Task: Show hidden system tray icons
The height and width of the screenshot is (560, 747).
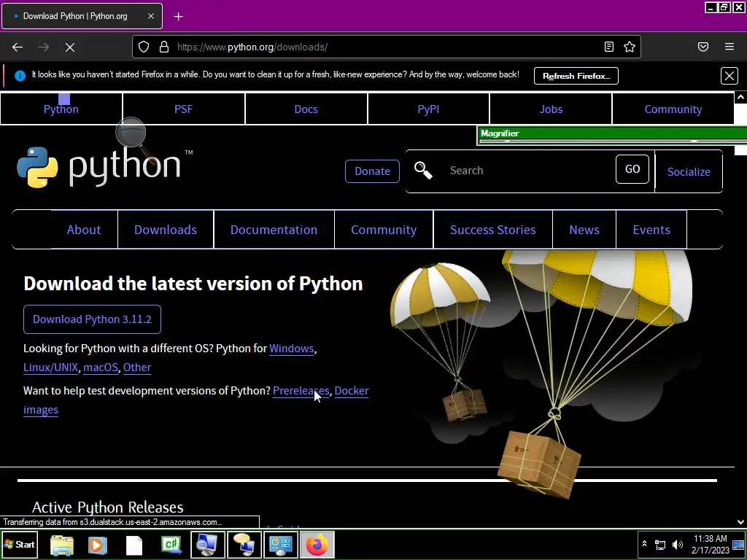Action: coord(645,544)
